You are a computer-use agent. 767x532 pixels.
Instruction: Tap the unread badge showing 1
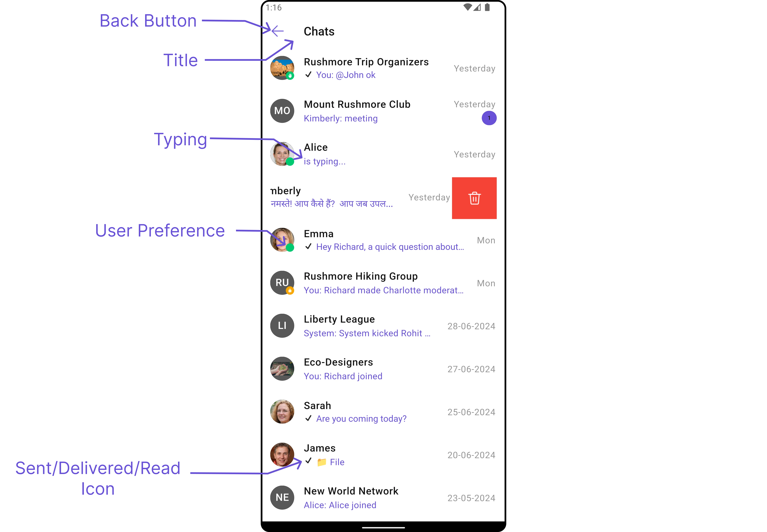click(x=489, y=118)
